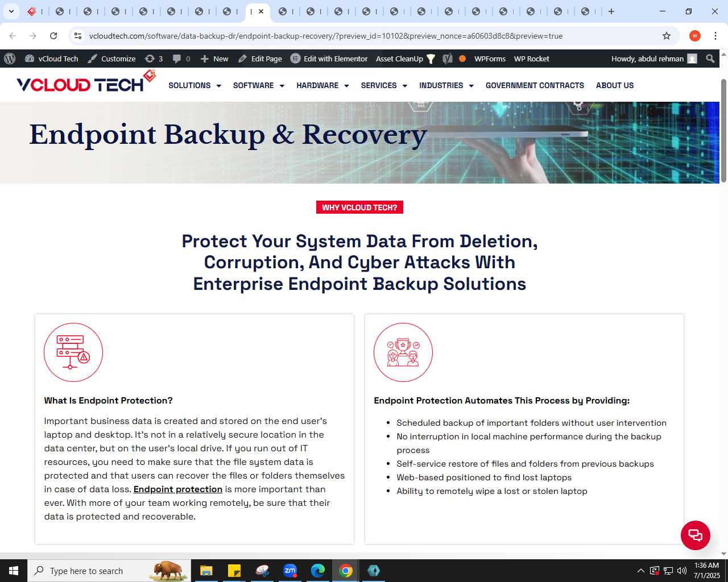Viewport: 728px width, 582px height.
Task: Open the tab search dropdown
Action: click(x=11, y=11)
